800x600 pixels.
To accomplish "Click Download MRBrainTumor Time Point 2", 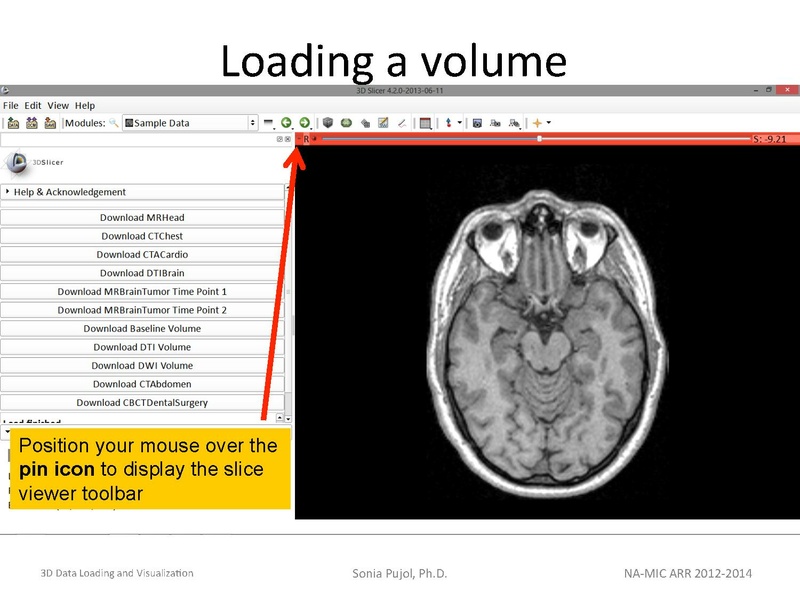I will (x=142, y=310).
